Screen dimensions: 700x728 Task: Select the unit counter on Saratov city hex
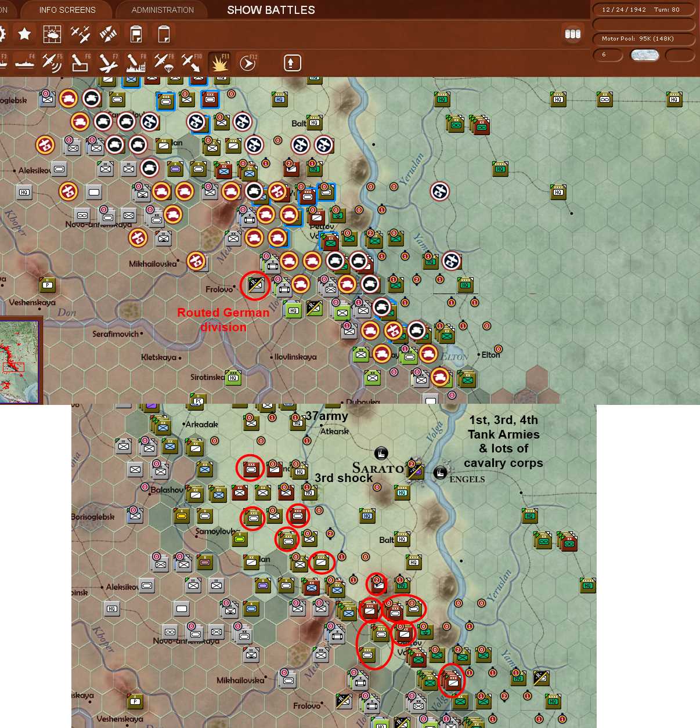pyautogui.click(x=416, y=471)
